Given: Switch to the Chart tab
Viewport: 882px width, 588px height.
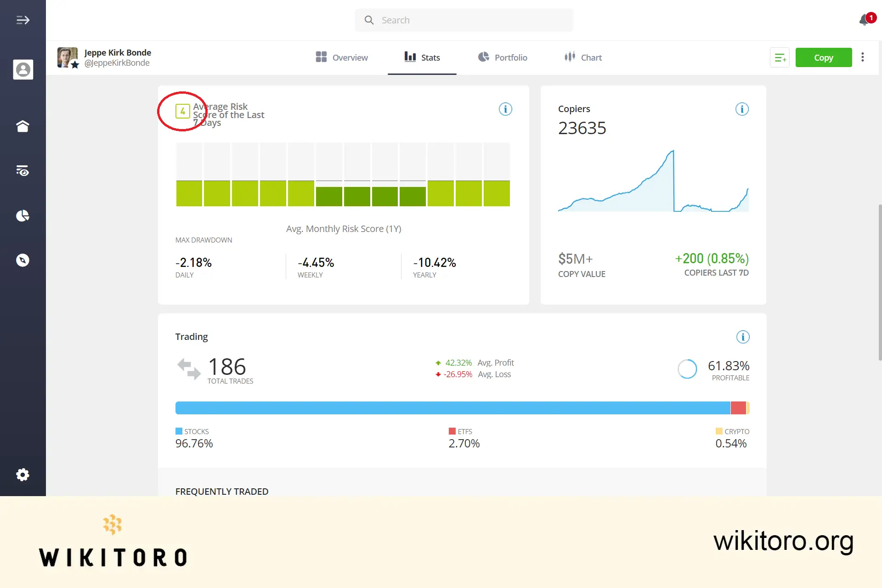Looking at the screenshot, I should [x=582, y=57].
